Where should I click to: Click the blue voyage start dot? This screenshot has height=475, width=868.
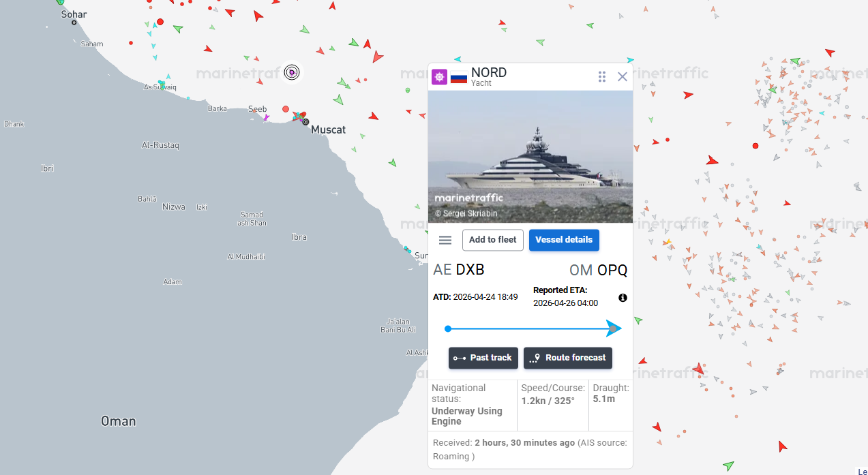click(448, 329)
